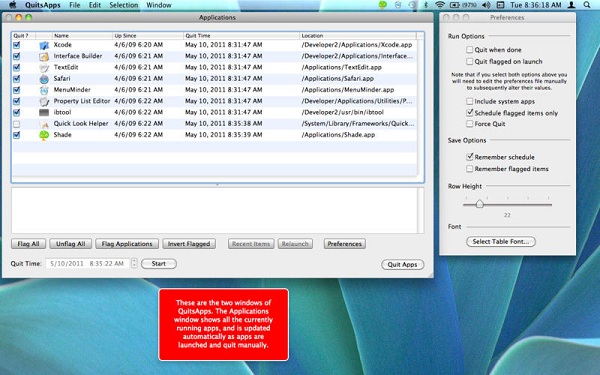Click the Quit Apps button
Image resolution: width=600 pixels, height=375 pixels.
point(403,264)
